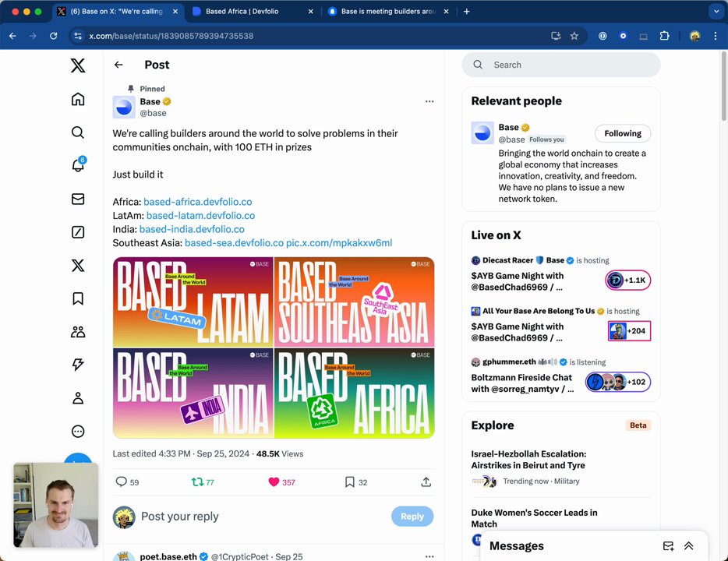Click the @base handle in Relevant people
Viewport: 728px width, 561px height.
click(511, 139)
